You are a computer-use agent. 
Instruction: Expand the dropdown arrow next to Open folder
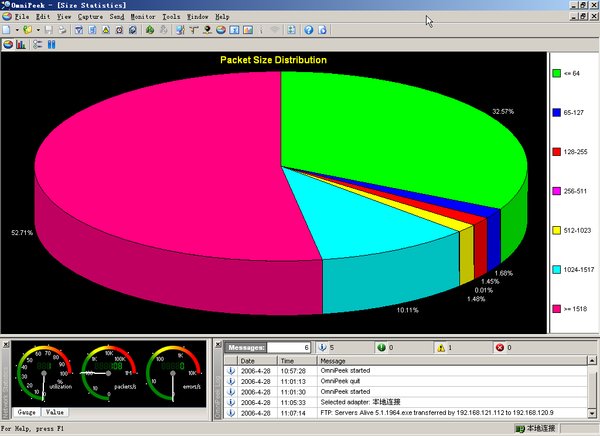[x=38, y=30]
